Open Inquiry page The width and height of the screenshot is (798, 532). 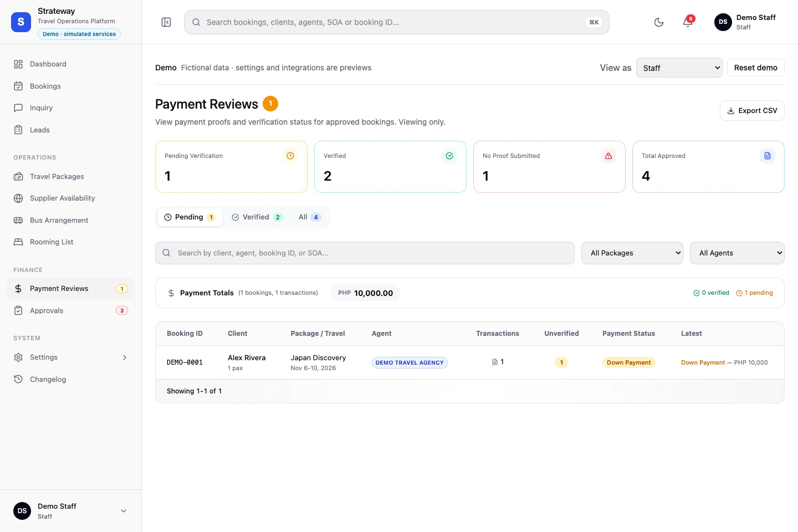point(70,108)
